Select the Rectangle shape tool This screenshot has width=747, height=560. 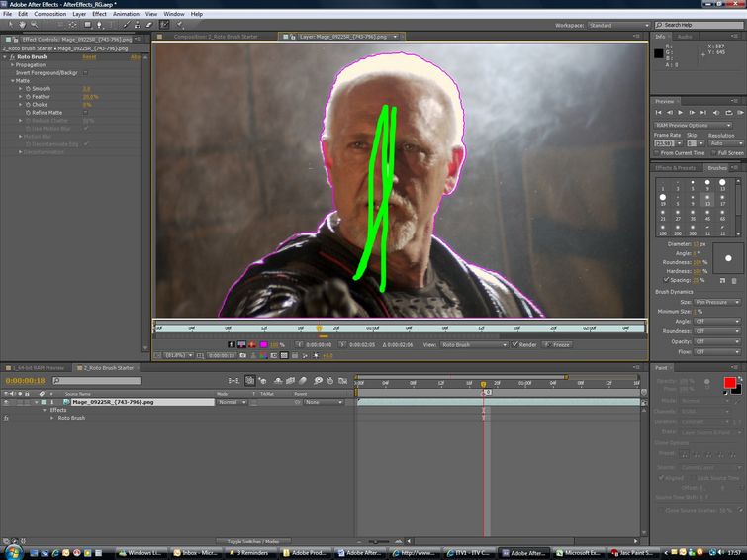pyautogui.click(x=88, y=25)
